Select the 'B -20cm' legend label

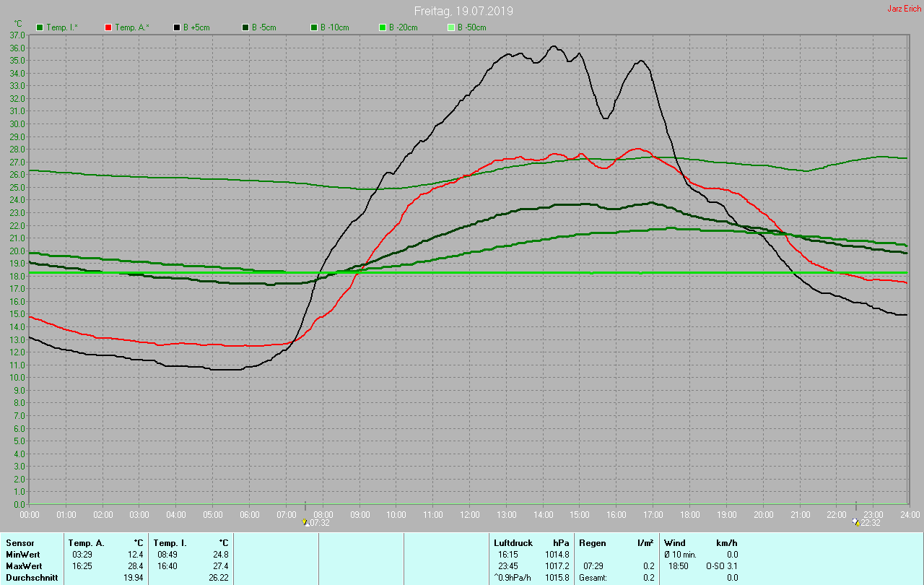pyautogui.click(x=404, y=27)
